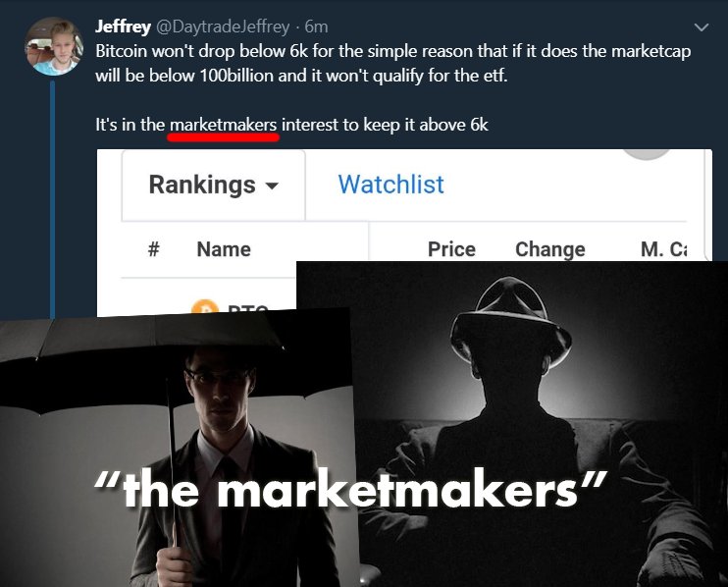Click the Jeffrey display name
728x587 pixels.
click(123, 26)
